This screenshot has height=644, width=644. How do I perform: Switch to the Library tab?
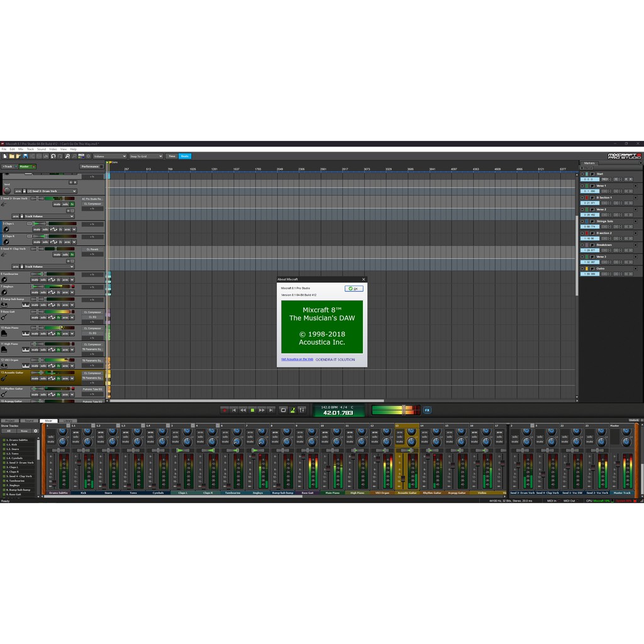point(68,420)
